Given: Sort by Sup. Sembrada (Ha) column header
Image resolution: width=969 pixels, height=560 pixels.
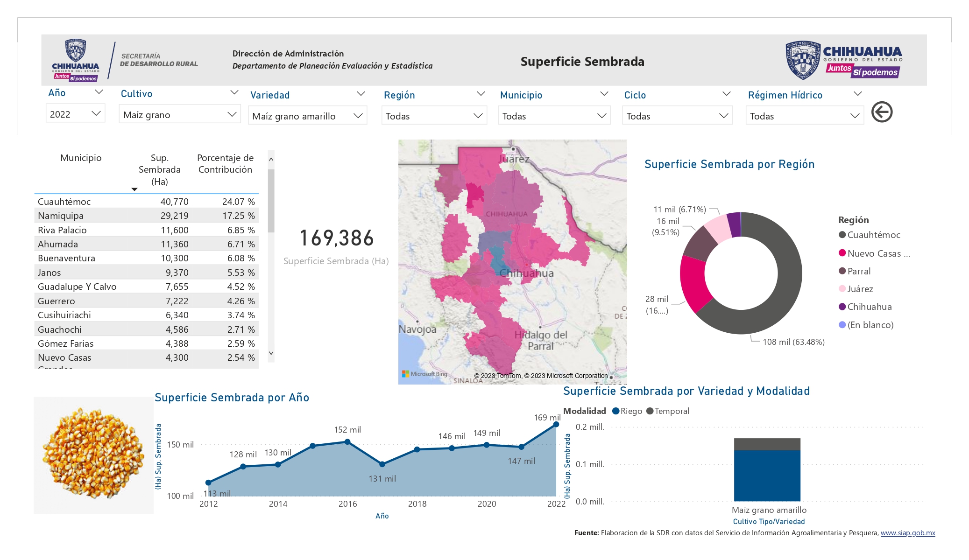Looking at the screenshot, I should pyautogui.click(x=159, y=169).
